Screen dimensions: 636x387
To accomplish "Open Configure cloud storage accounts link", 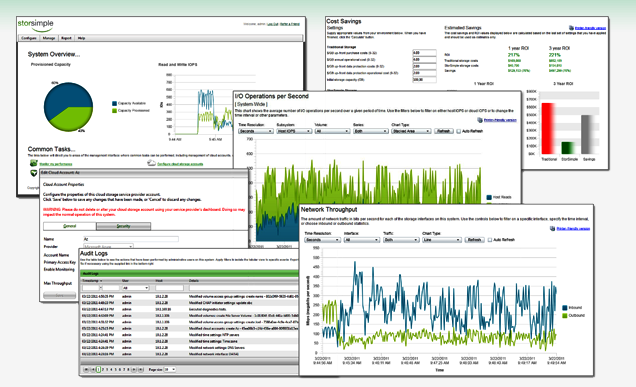I will pyautogui.click(x=180, y=164).
